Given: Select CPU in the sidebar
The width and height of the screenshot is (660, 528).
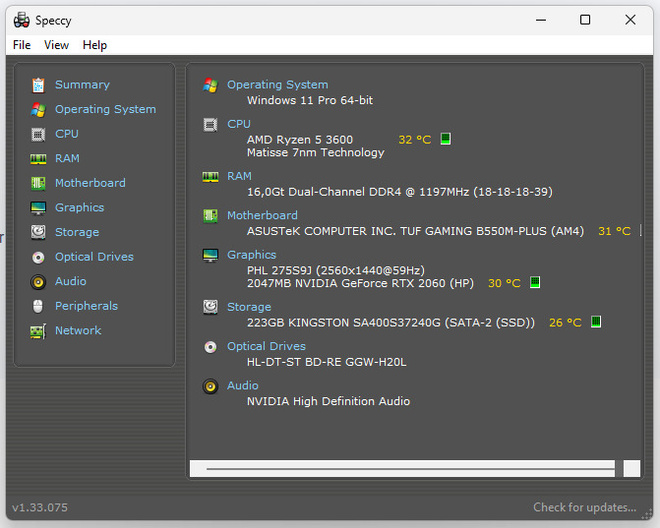Looking at the screenshot, I should [x=67, y=134].
